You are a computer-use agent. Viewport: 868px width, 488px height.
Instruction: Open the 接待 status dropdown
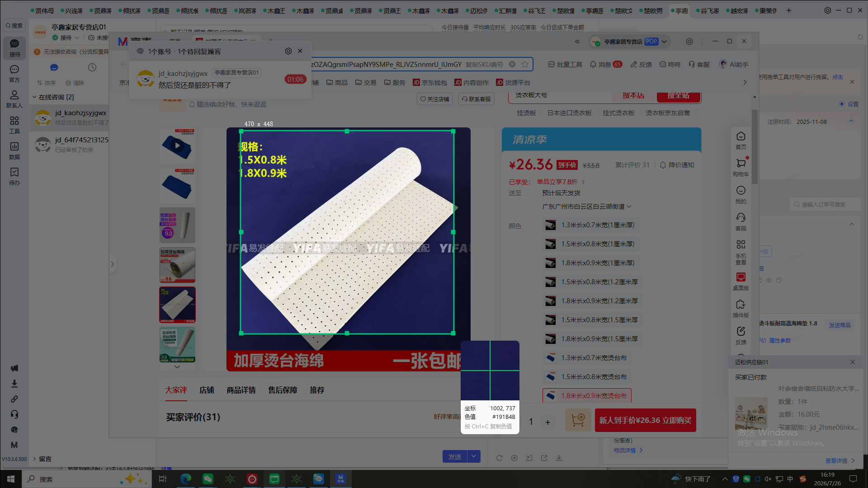[x=66, y=38]
